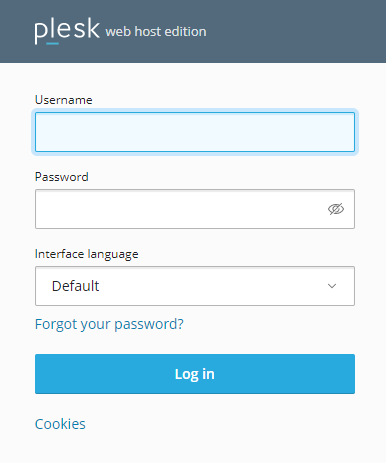This screenshot has height=463, width=386.
Task: Open the Forgot your password? link
Action: point(109,324)
